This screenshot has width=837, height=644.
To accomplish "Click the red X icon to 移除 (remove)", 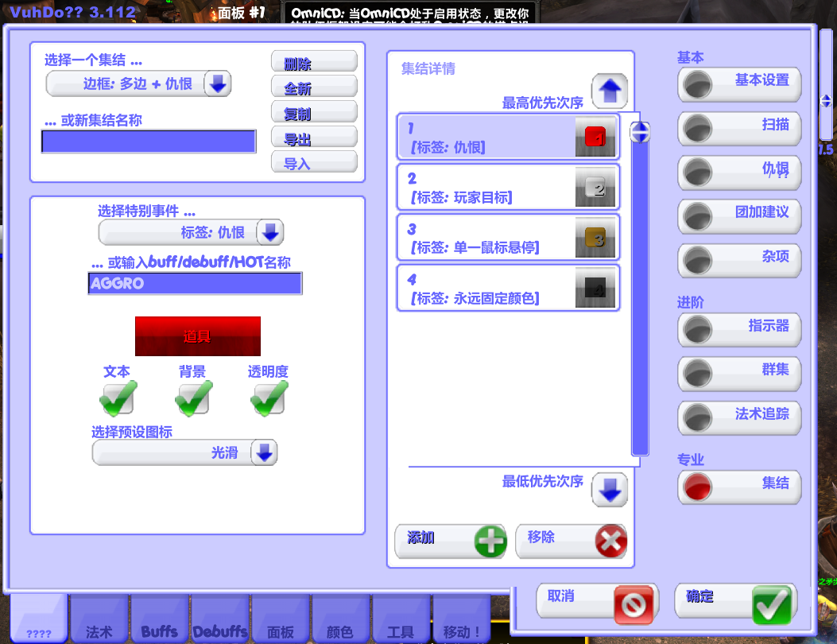I will (609, 541).
